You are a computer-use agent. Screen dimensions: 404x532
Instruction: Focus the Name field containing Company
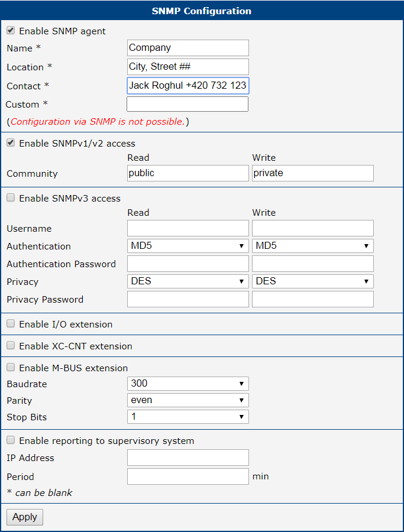[188, 48]
